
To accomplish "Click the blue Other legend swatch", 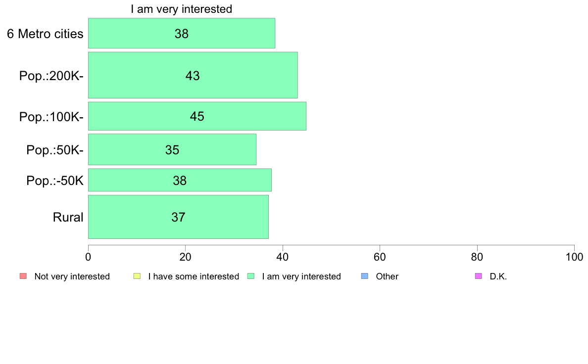I will click(364, 276).
